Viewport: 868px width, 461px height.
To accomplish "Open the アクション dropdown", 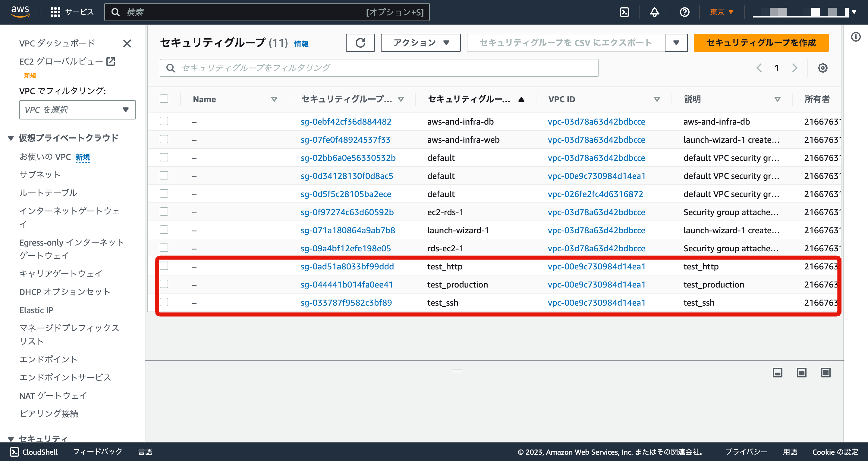I will (420, 43).
